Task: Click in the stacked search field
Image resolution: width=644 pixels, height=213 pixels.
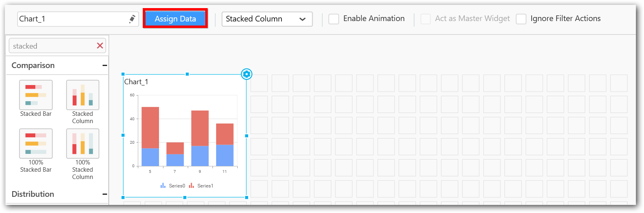Action: click(x=53, y=46)
